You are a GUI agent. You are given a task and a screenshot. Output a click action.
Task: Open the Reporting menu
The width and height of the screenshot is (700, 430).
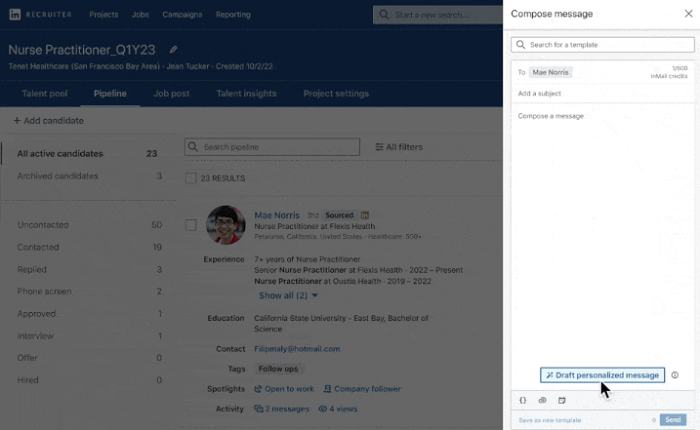[232, 15]
